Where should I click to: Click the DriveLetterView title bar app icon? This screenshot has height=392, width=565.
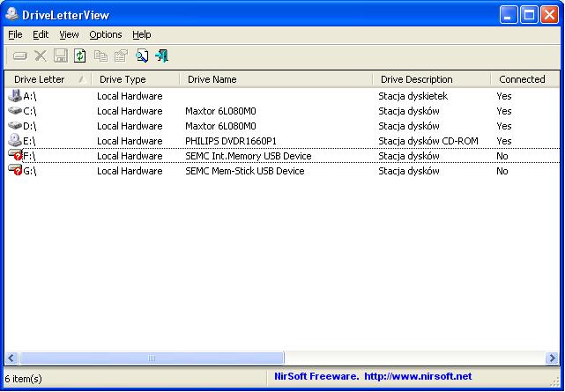(x=11, y=14)
